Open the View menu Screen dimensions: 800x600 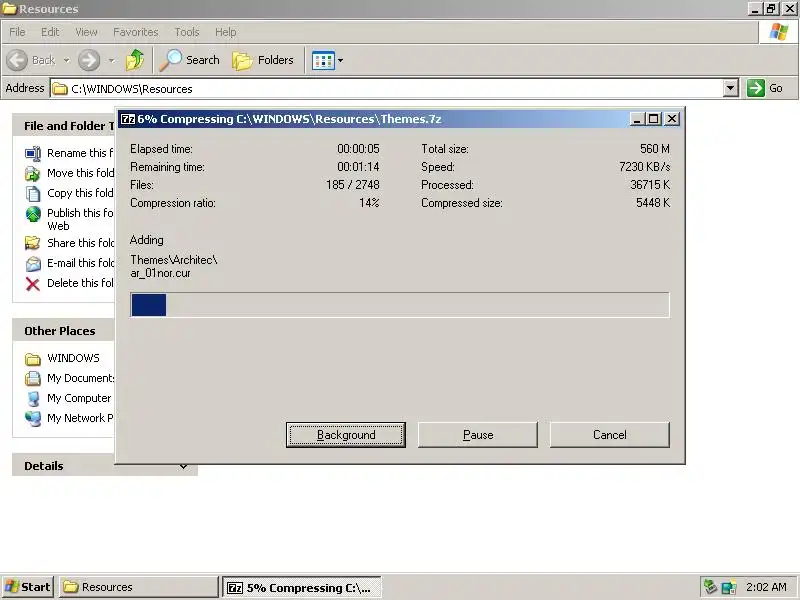coord(86,32)
